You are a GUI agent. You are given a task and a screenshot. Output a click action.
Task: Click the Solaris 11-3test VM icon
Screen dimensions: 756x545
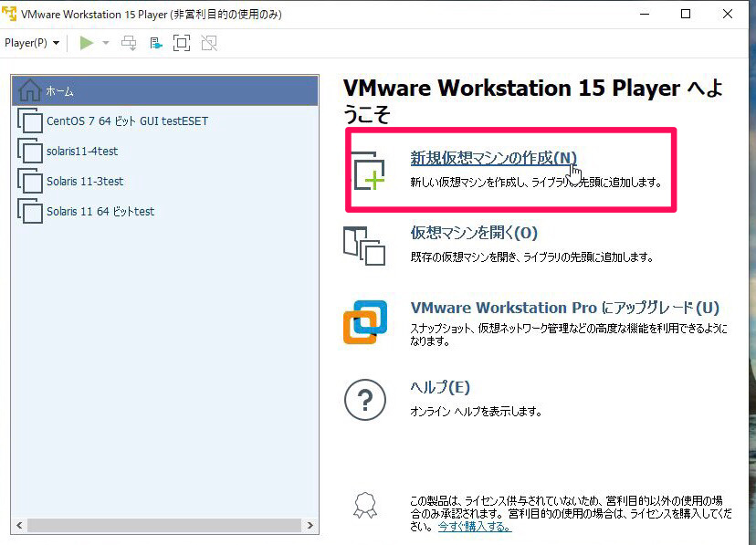30,181
